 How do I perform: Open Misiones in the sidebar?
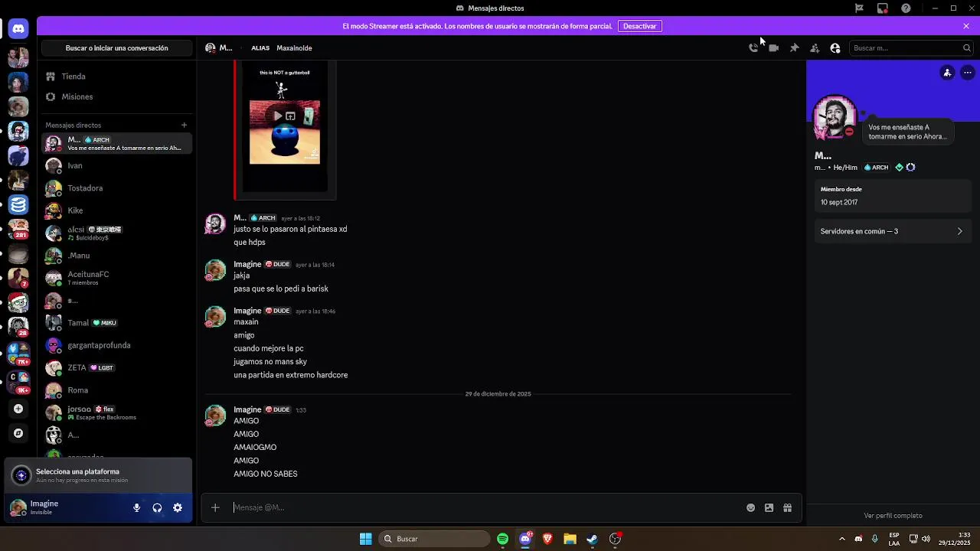click(x=117, y=96)
